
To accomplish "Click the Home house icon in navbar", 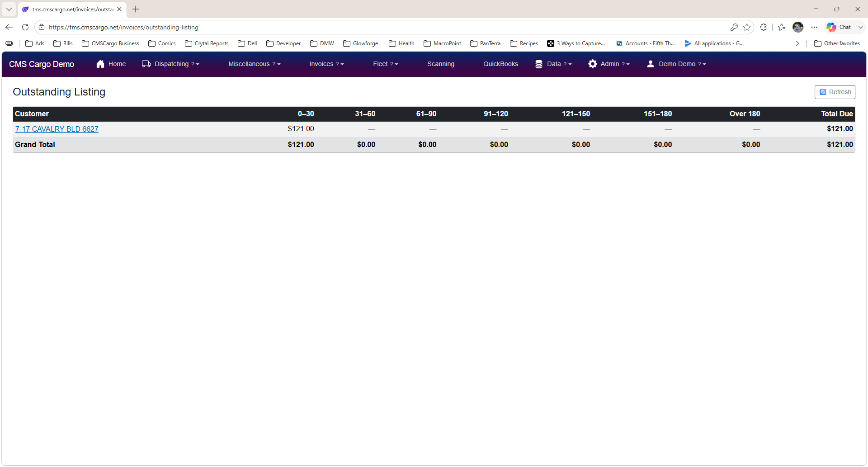I will click(x=100, y=64).
